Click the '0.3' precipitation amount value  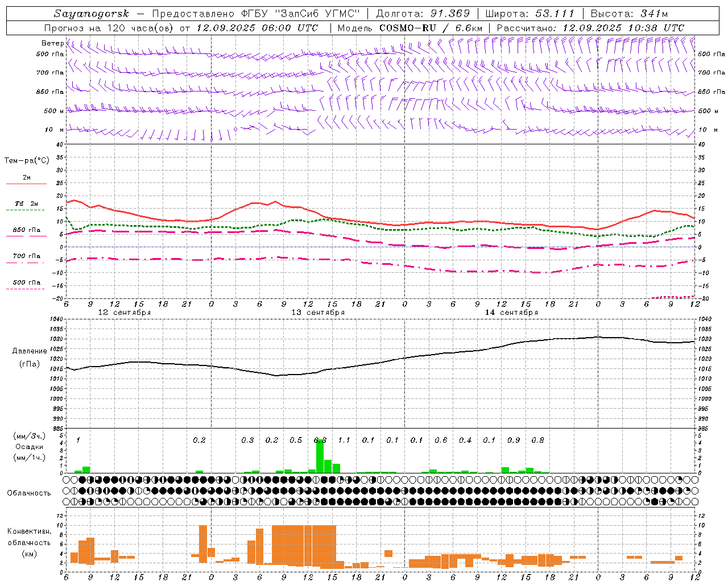[x=247, y=440]
